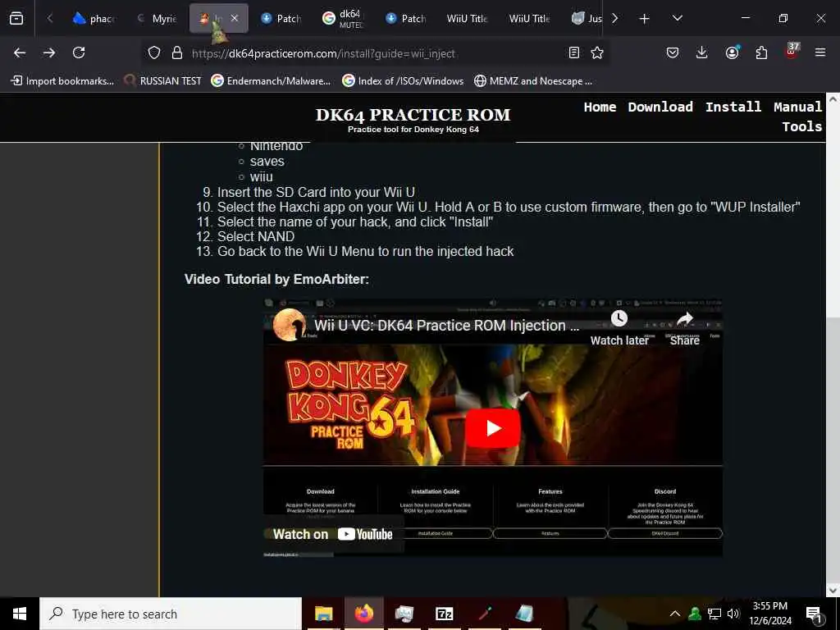This screenshot has height=630, width=840.
Task: Switch to the first Patch tab
Action: 281,19
